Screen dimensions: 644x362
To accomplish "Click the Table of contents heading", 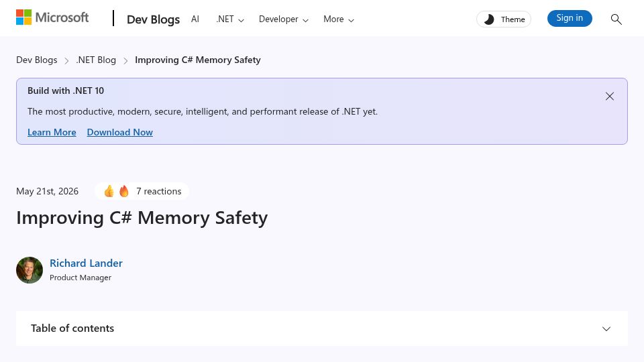I will point(72,328).
